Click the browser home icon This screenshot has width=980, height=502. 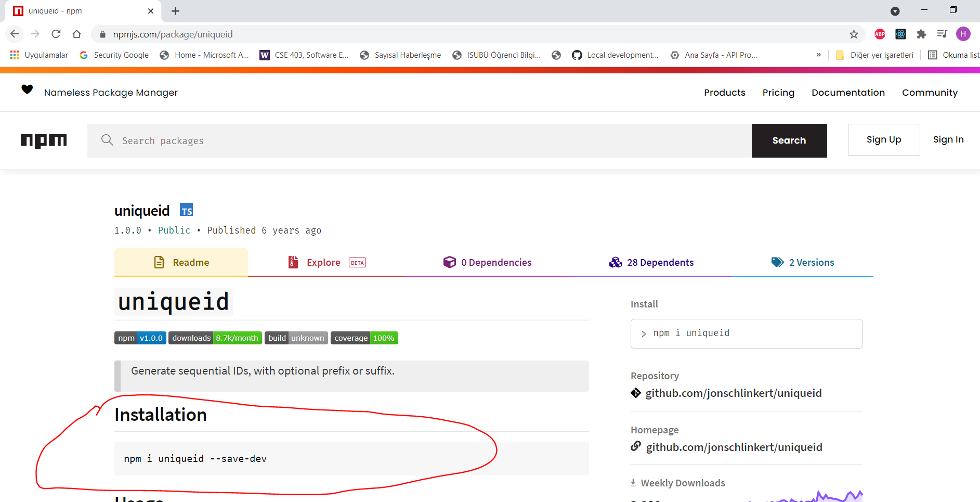(77, 34)
